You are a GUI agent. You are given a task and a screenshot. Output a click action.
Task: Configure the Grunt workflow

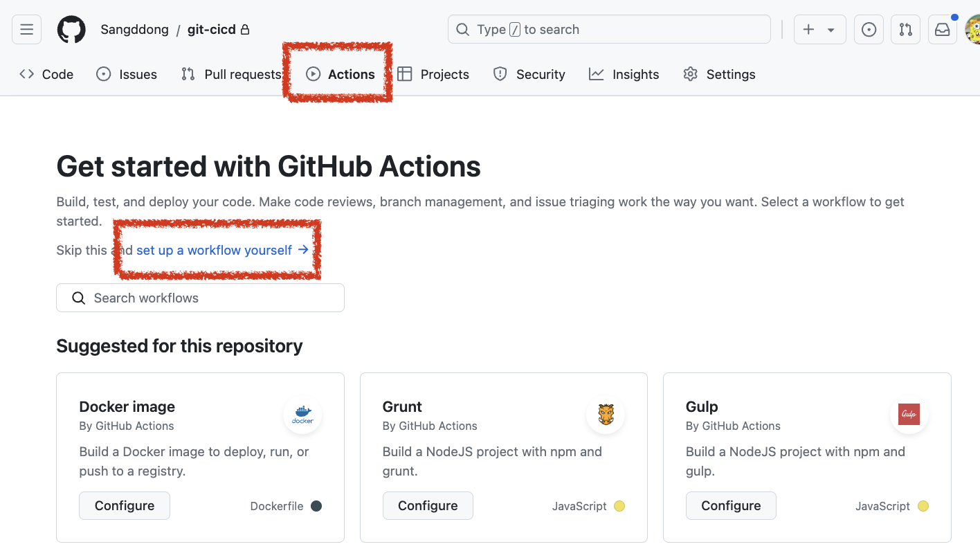coord(428,505)
